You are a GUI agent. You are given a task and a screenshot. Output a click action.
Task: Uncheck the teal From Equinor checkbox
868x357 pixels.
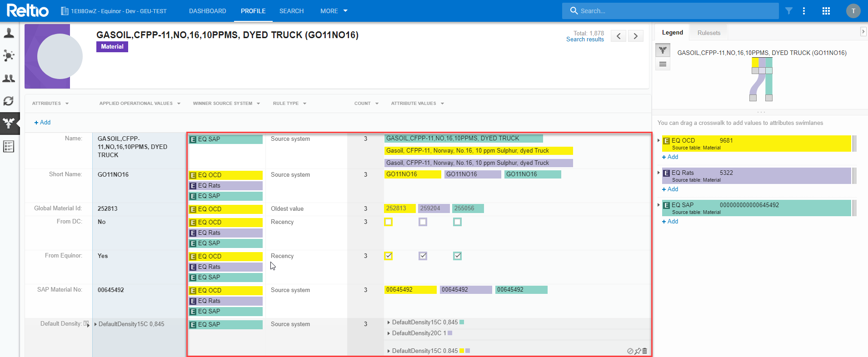pyautogui.click(x=458, y=256)
